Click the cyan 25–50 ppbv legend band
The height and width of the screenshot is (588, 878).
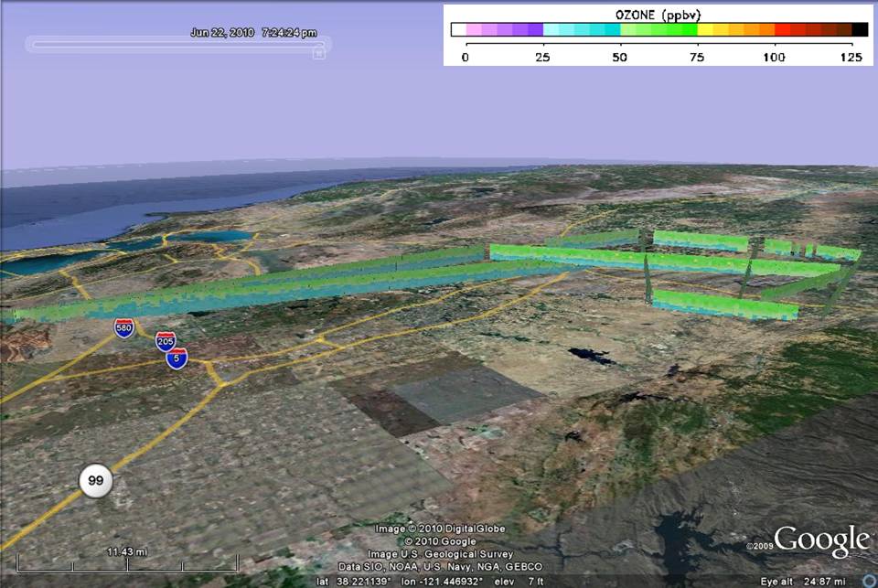pyautogui.click(x=582, y=29)
